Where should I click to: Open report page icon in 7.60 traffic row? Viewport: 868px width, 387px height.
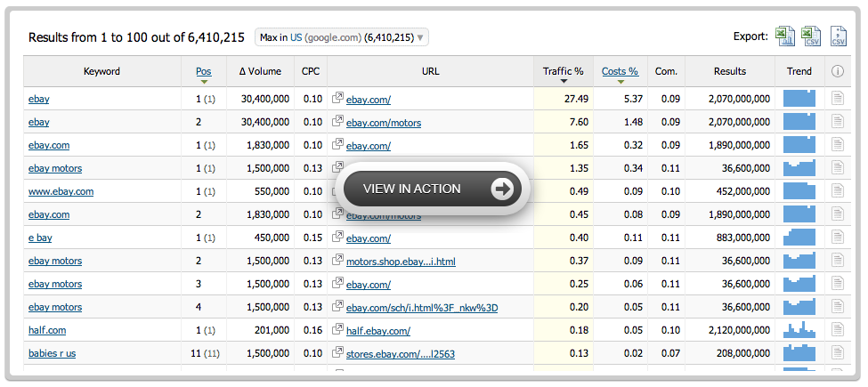[x=838, y=122]
